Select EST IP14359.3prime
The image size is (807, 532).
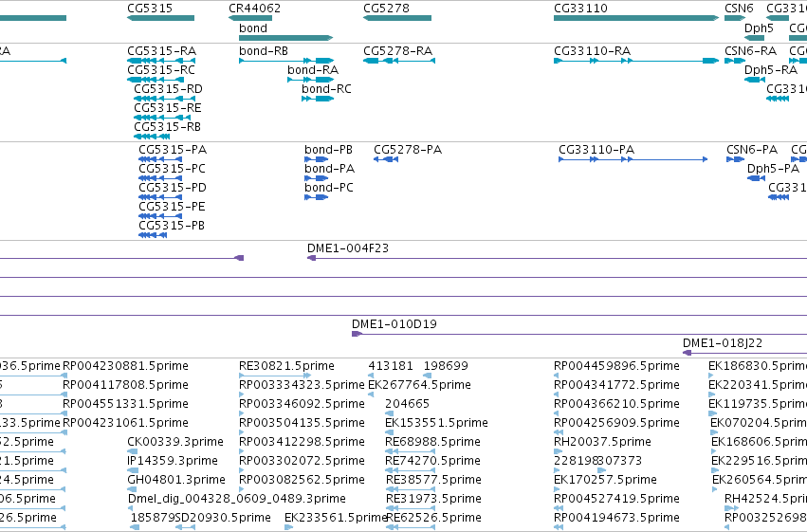coord(173,461)
